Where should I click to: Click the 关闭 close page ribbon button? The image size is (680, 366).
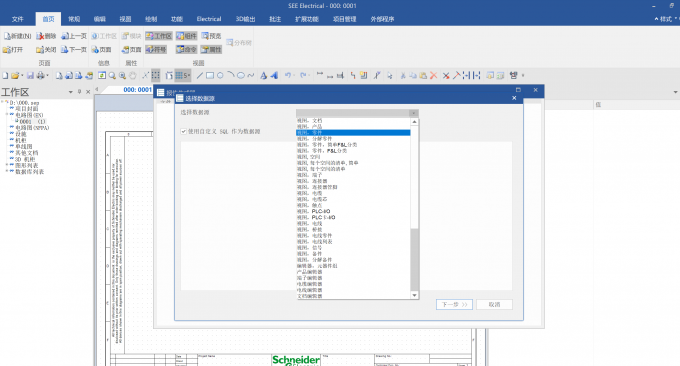(46, 49)
